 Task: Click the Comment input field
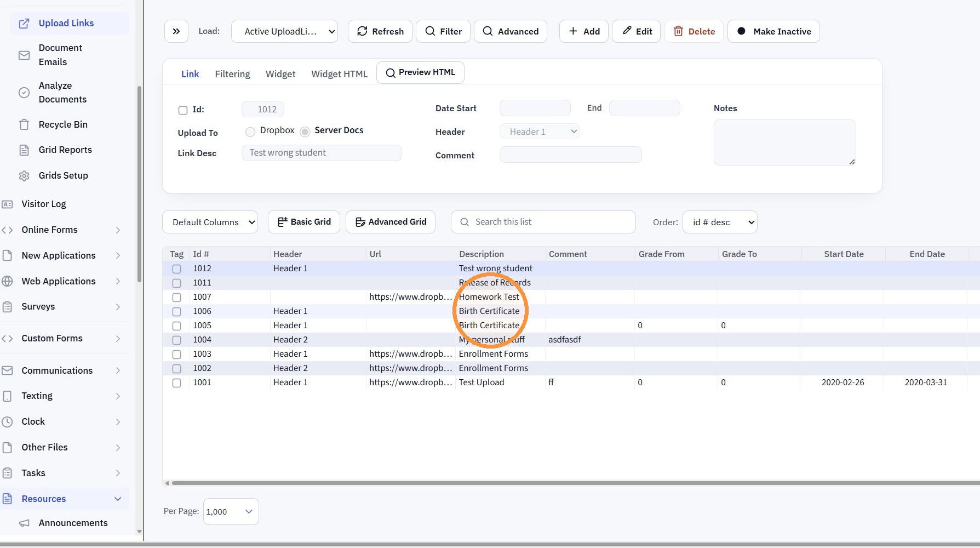571,155
